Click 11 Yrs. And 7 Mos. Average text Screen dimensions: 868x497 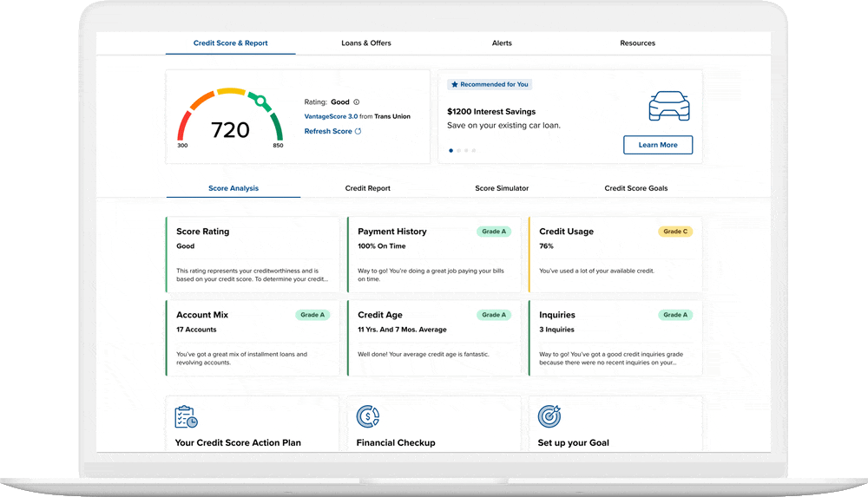pyautogui.click(x=402, y=330)
